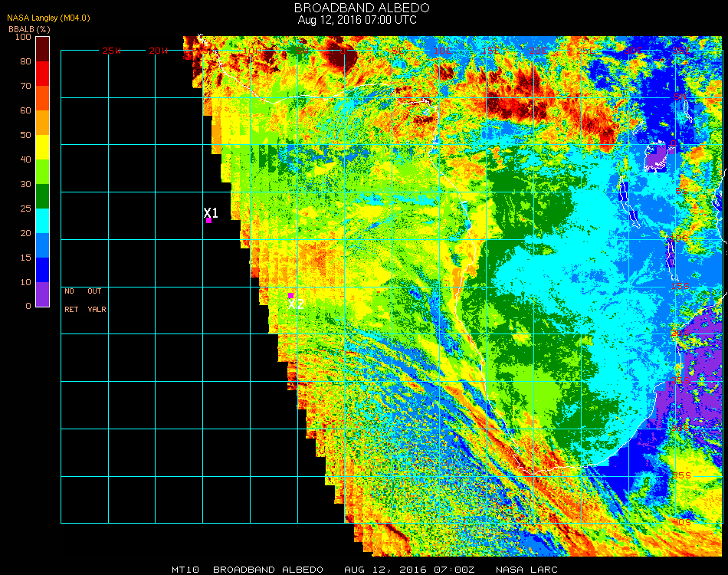Click the white 'X2' marker label

[x=296, y=304]
